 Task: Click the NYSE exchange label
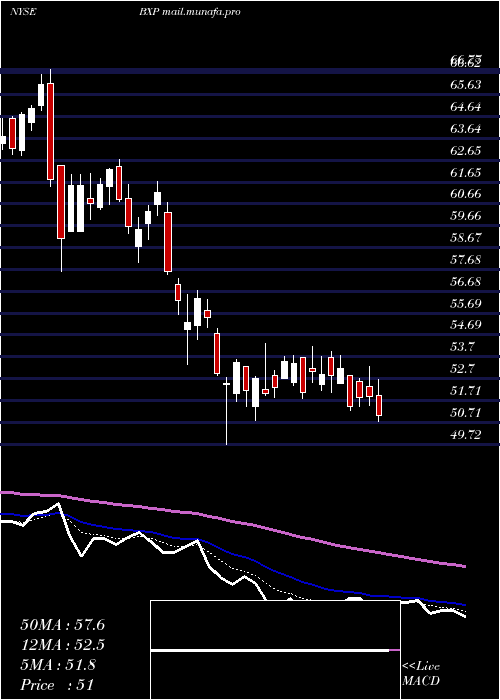tap(23, 12)
